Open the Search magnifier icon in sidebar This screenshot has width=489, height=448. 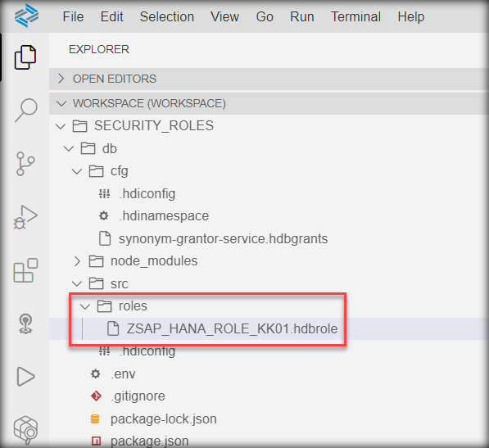click(26, 110)
